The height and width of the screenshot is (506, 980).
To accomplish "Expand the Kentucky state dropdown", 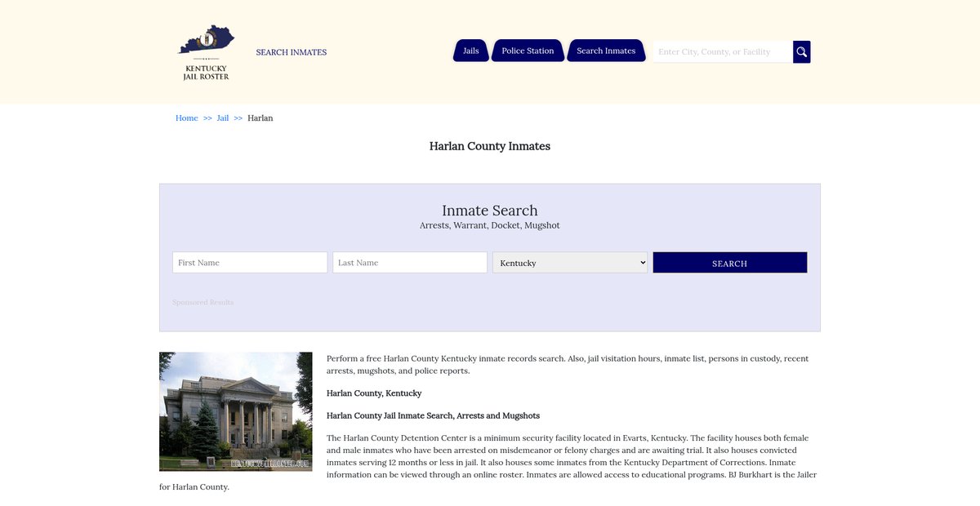I will pos(570,262).
